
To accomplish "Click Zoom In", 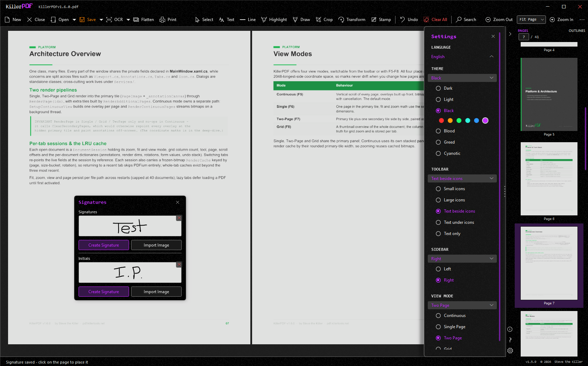I will [561, 20].
